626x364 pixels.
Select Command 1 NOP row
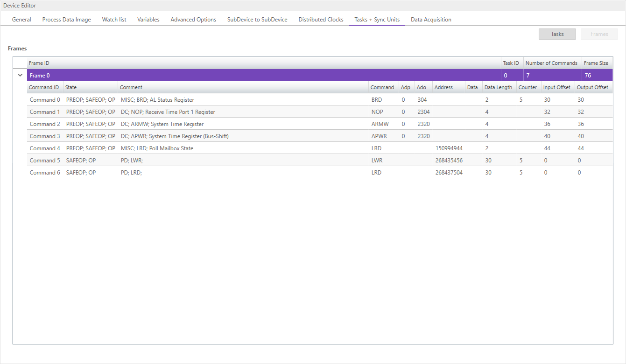(x=196, y=112)
